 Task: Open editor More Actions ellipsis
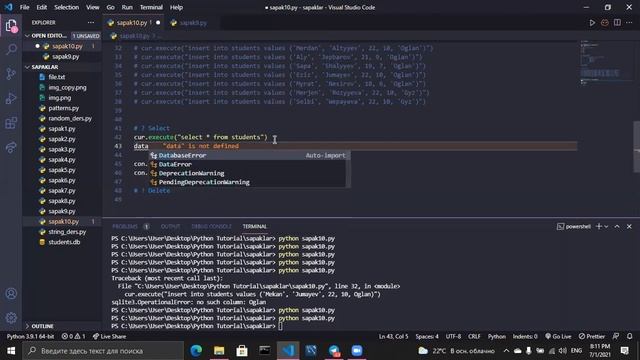point(629,22)
